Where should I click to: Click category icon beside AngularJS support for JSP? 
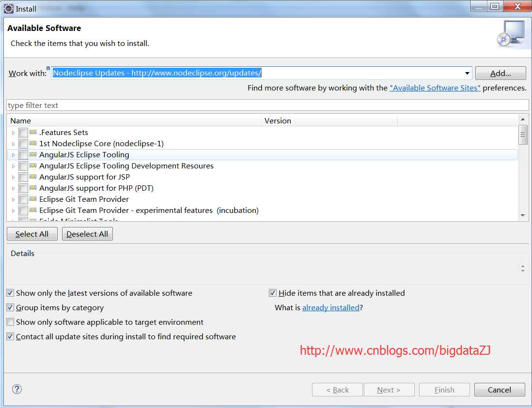click(33, 177)
